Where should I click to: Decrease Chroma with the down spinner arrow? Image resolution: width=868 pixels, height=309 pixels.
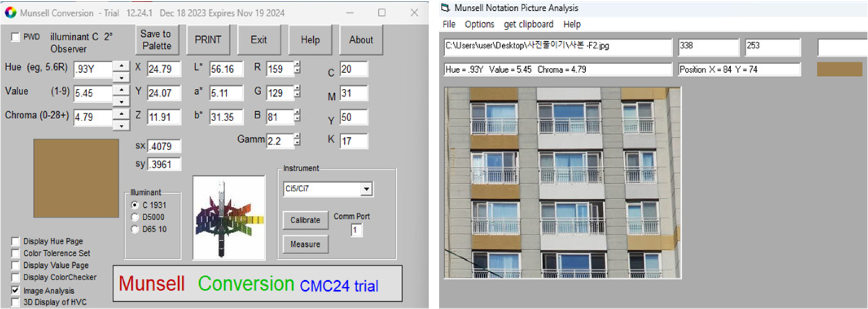click(122, 126)
